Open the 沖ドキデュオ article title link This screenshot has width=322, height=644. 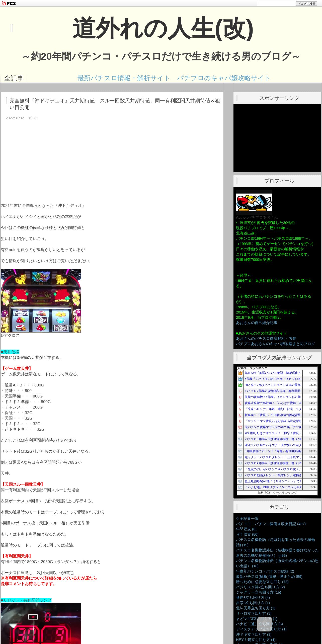(115, 104)
